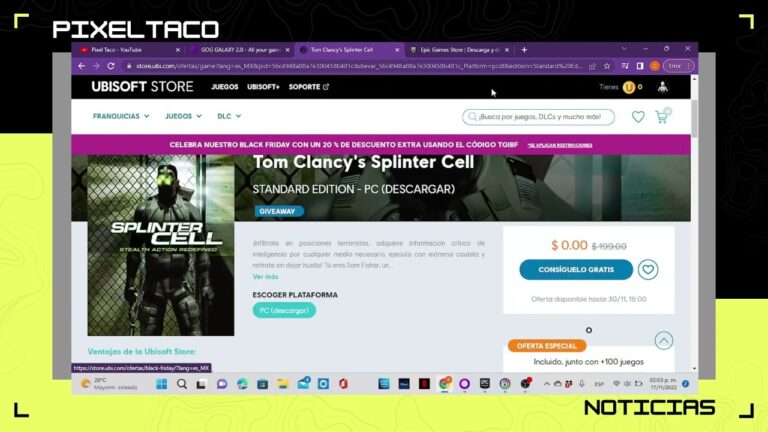The width and height of the screenshot is (768, 432).
Task: Expand the Franquicias dropdown
Action: point(121,116)
